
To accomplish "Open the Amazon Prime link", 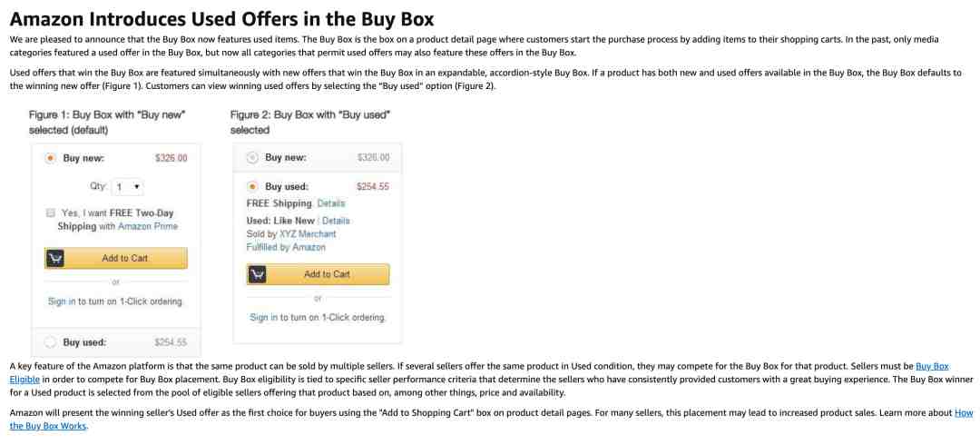I will [x=148, y=226].
